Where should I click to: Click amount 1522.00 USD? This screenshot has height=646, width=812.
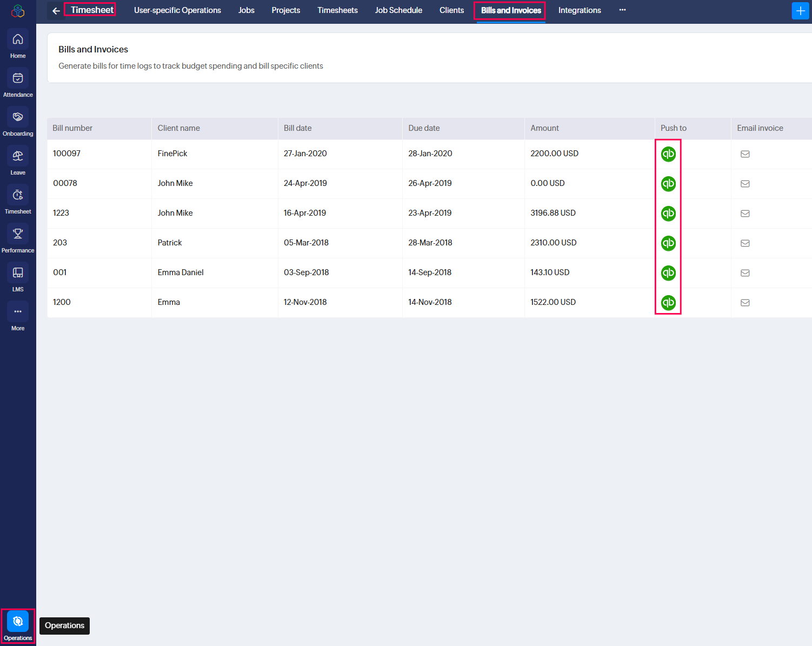point(553,302)
